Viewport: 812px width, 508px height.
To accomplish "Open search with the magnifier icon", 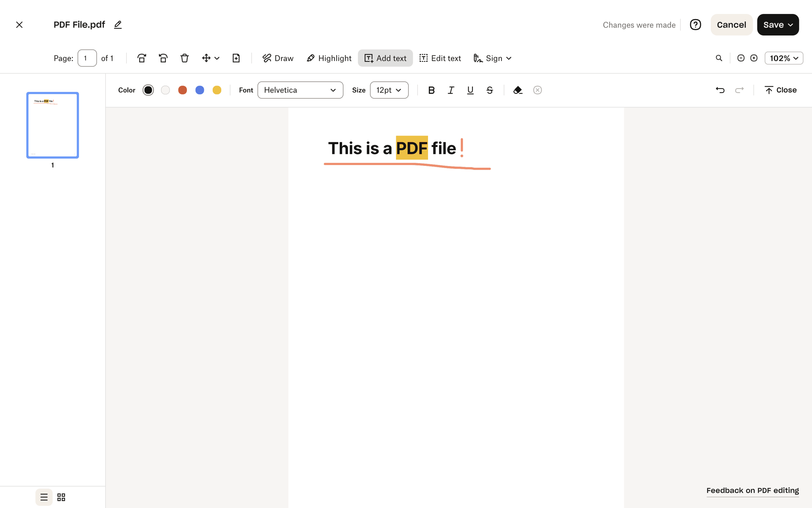I will coord(719,58).
